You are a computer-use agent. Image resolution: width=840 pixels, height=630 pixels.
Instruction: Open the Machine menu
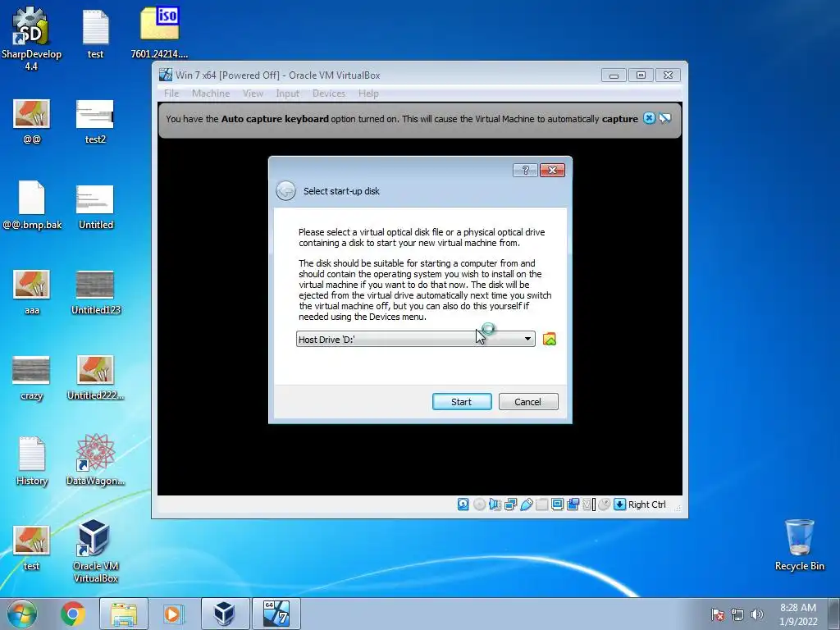(x=211, y=94)
